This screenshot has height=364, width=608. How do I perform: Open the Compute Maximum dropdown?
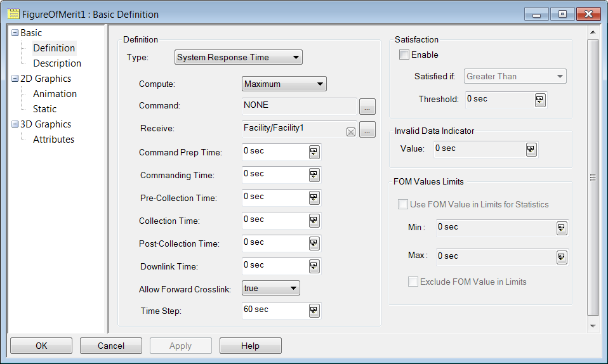(284, 84)
